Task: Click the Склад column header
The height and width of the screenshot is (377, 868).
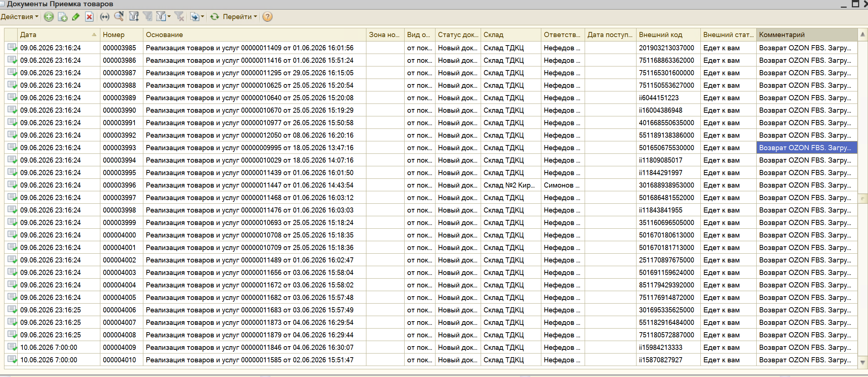Action: tap(511, 35)
